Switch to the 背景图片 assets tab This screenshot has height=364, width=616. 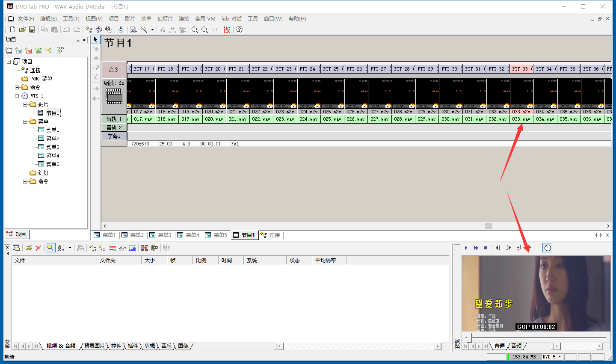pyautogui.click(x=95, y=346)
